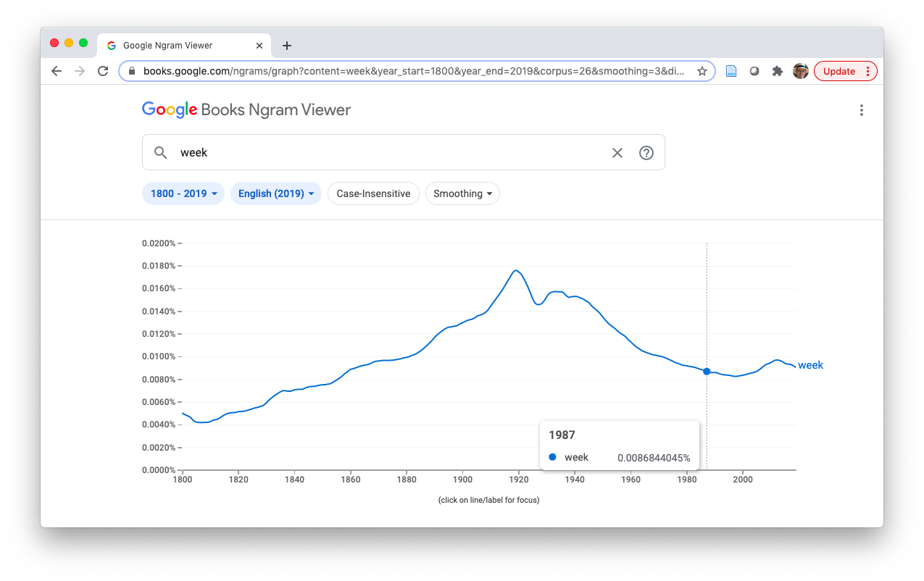Click the 1920 x-axis label

(519, 479)
